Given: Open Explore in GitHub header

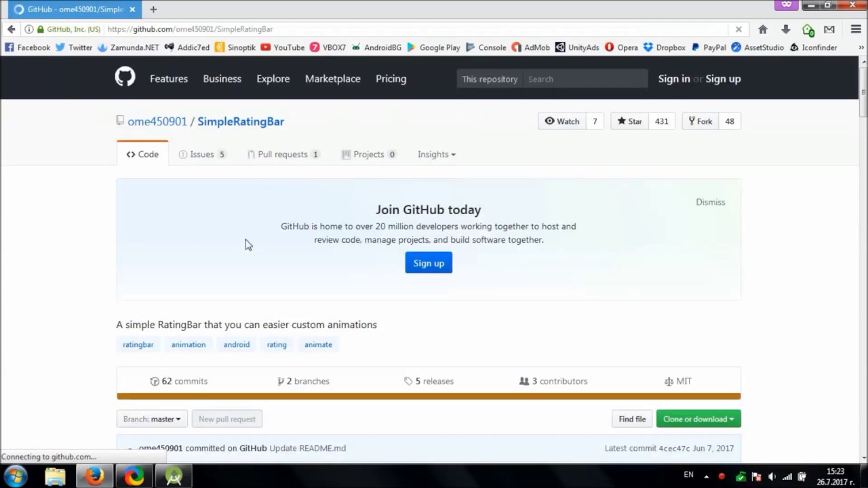Looking at the screenshot, I should [x=273, y=79].
